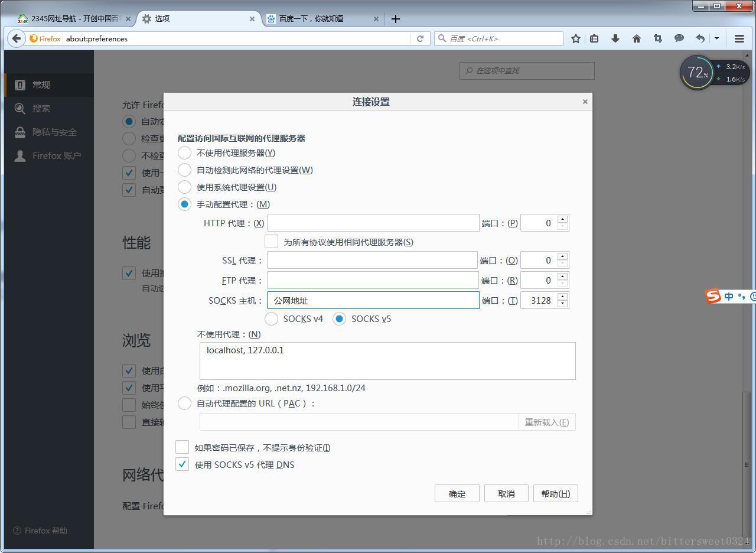Reload the page with the refresh icon
756x553 pixels.
420,38
